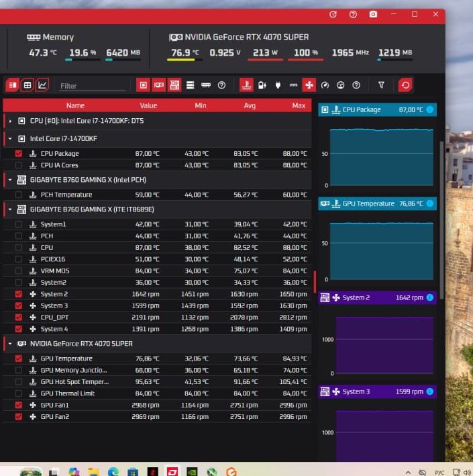Click the memory usage percent bar
Viewport: 473px width, 476px height.
pyautogui.click(x=83, y=60)
